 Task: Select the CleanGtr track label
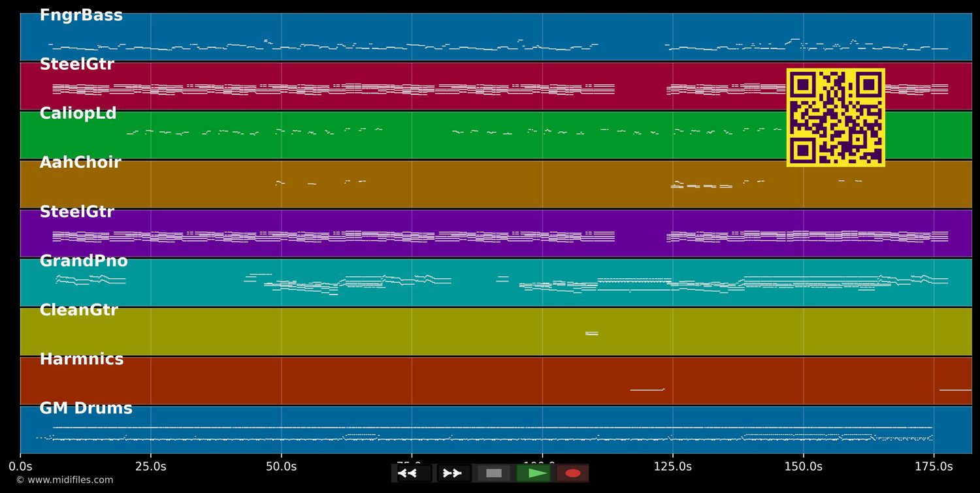coord(78,310)
